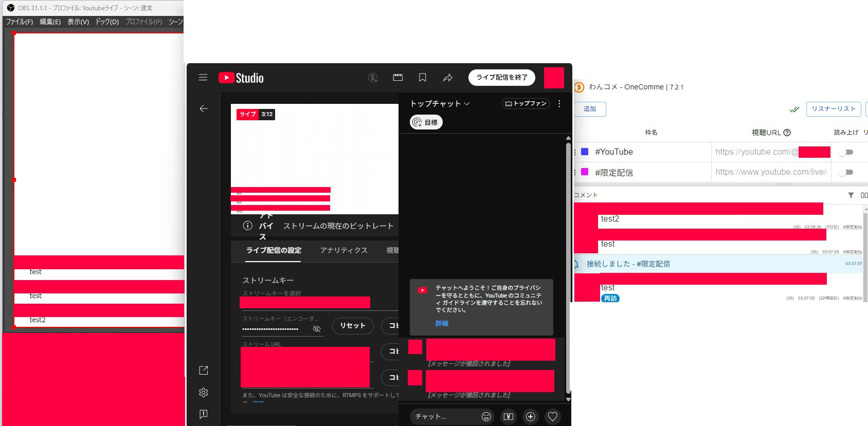Screen dimensions: 868x426
Task: Open the 詳細 link in chat welcome notice
Action: [442, 324]
